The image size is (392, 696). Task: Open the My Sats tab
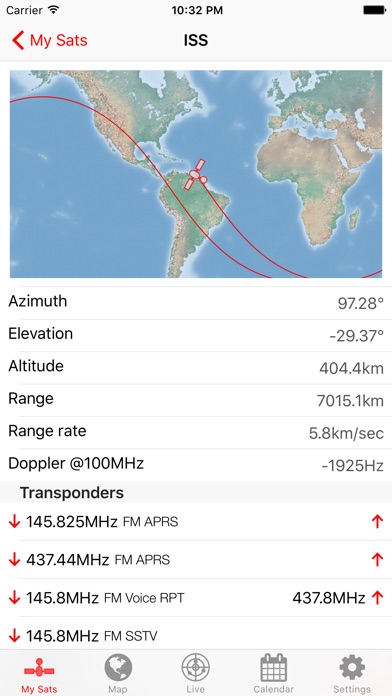[39, 674]
